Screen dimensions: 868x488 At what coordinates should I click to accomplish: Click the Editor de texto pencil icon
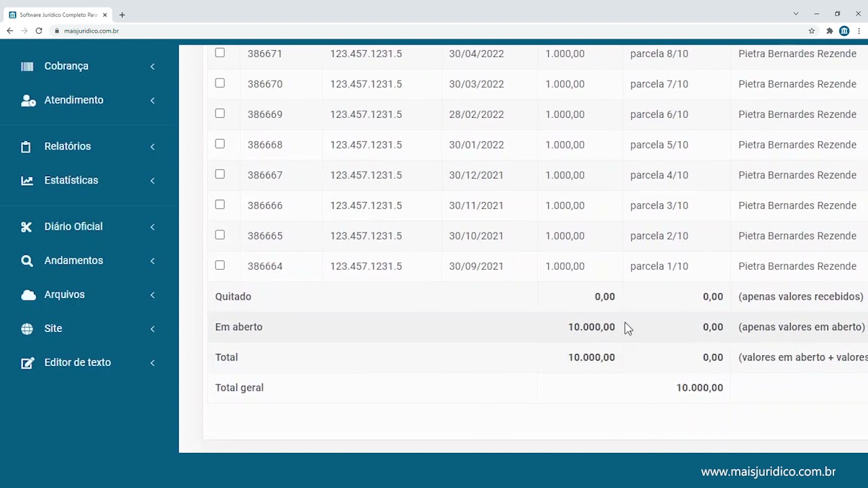coord(28,363)
